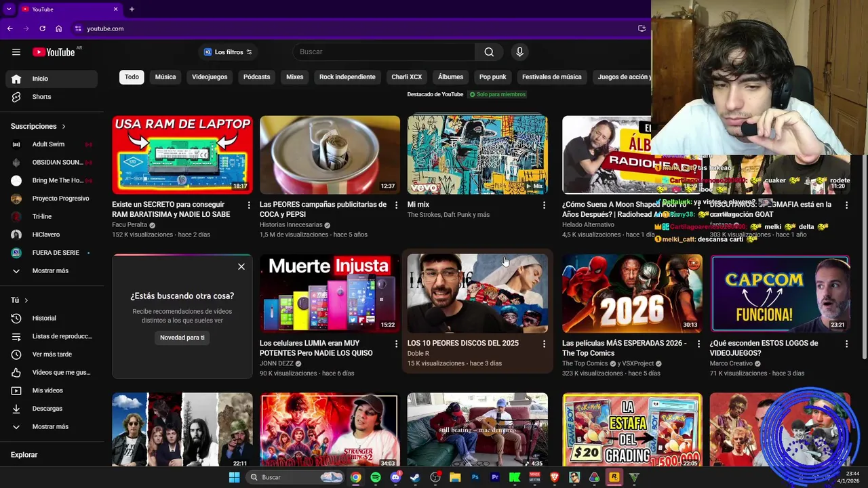Open options for películas MÁS ESPERADAS video
Image resolution: width=868 pixels, height=488 pixels.
pyautogui.click(x=699, y=344)
